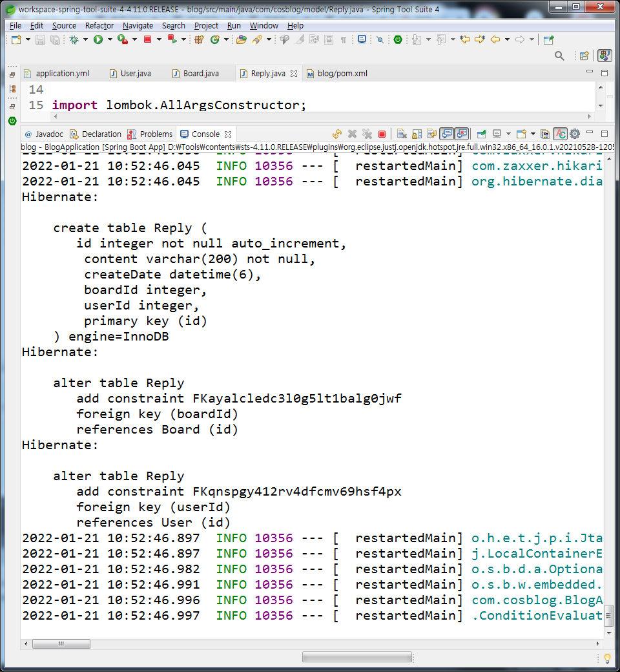
Task: Switch to the Javadoc view tab
Action: pos(44,134)
